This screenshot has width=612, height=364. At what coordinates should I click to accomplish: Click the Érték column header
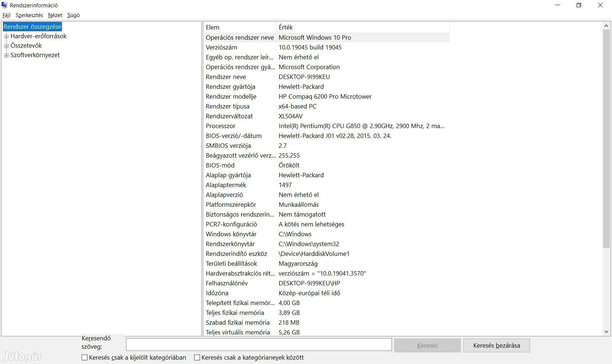(363, 27)
